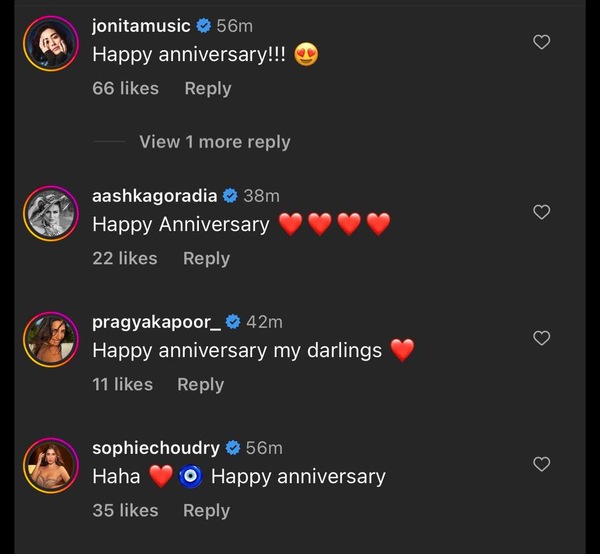
Task: Like pragyakapoor_'s comment with the heart
Action: [x=541, y=338]
